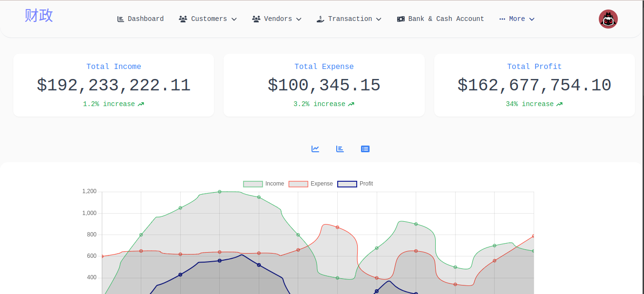Toggle the Expense series legend label

pyautogui.click(x=322, y=184)
